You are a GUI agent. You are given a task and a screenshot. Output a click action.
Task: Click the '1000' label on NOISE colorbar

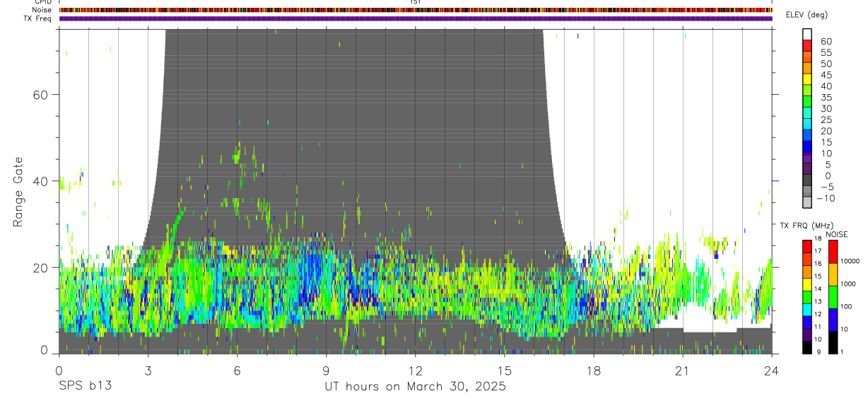click(848, 284)
